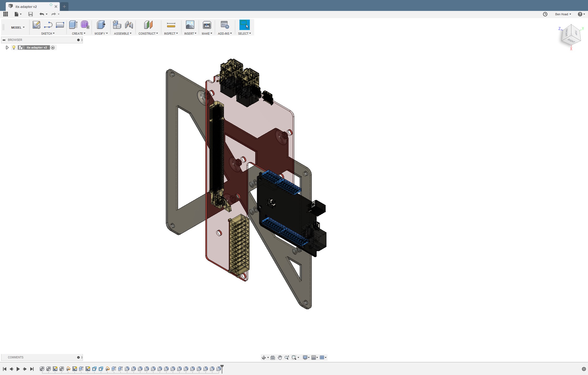Viewport: 588px width, 375px height.
Task: Select the Offset Plane construct icon
Action: click(x=148, y=25)
